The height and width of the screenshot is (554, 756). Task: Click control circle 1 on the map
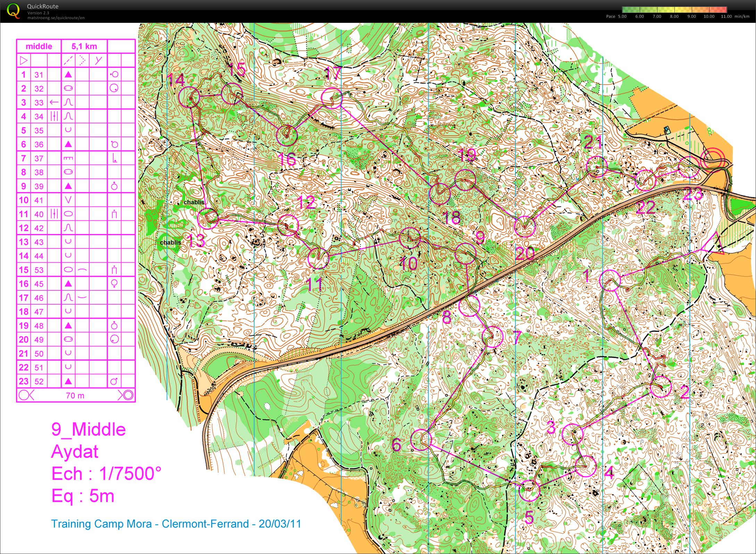(x=610, y=280)
